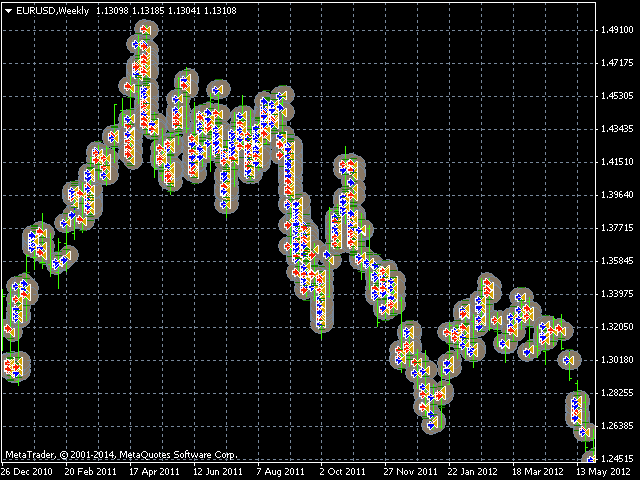Image resolution: width=640 pixels, height=480 pixels.
Task: Click the EURUSD,Weekly chart title
Action: 52,11
